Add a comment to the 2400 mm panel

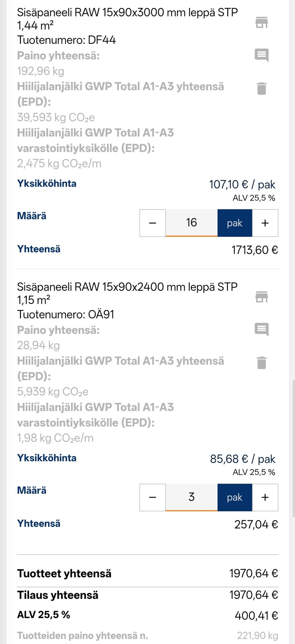(262, 330)
